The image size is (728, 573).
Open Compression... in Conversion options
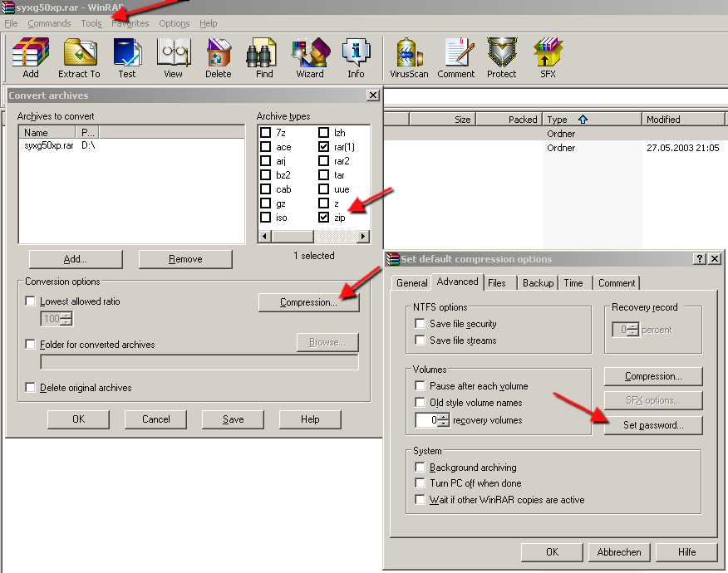pos(309,302)
